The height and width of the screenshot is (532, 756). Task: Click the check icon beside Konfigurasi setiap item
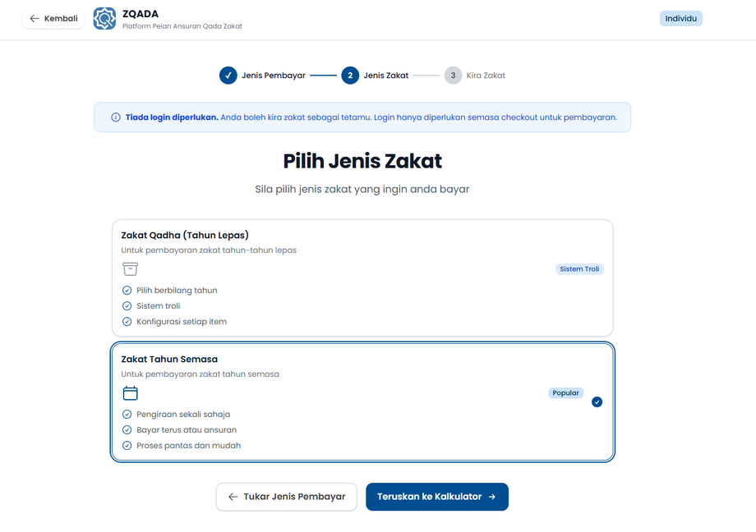click(x=127, y=322)
